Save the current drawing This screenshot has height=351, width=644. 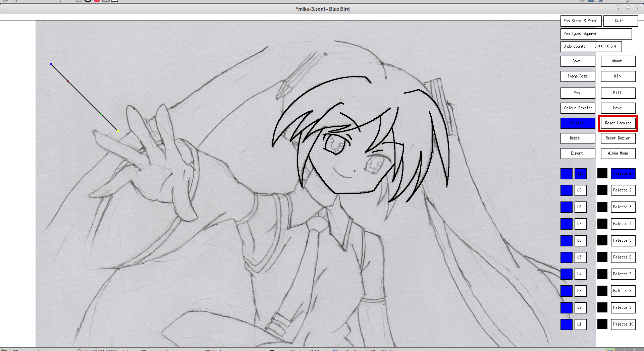coord(578,61)
